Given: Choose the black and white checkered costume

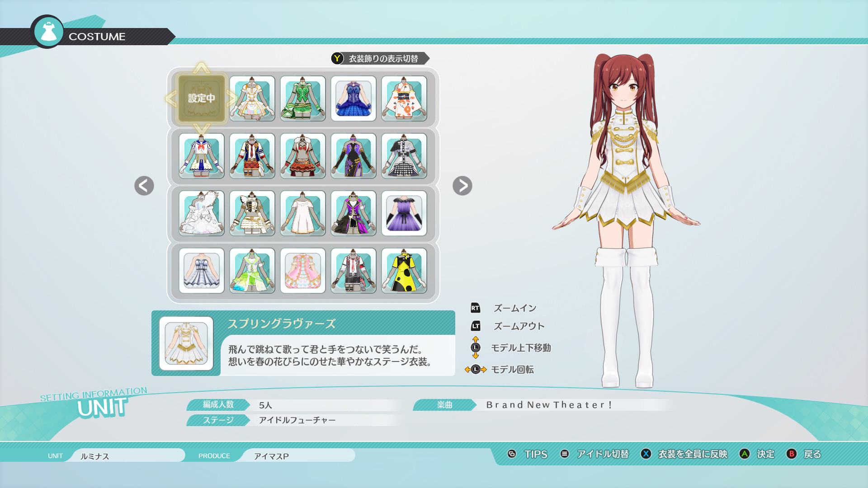Looking at the screenshot, I should click(x=404, y=156).
